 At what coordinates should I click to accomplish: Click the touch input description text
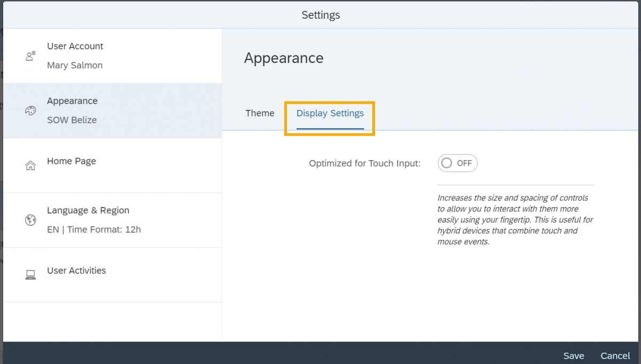(x=515, y=220)
